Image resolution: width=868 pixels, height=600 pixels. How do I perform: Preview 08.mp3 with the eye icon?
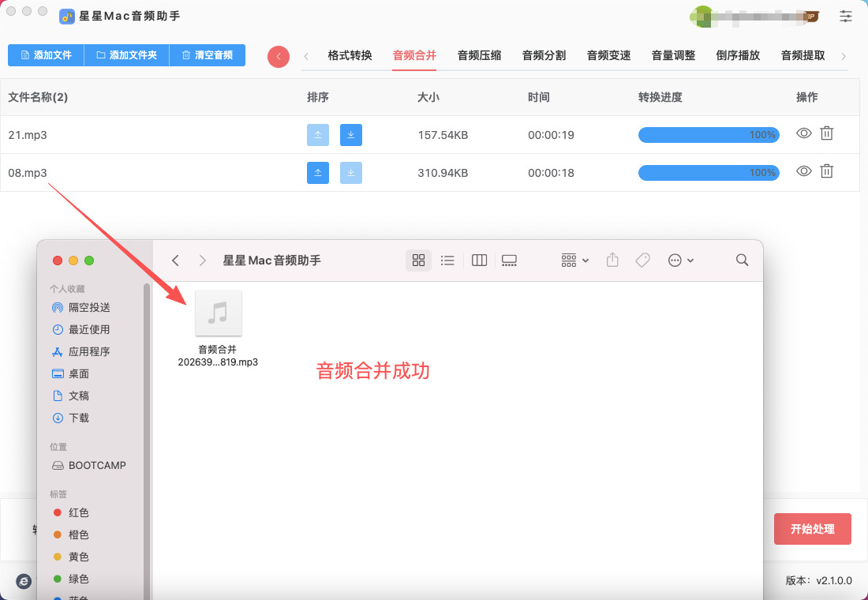[804, 171]
